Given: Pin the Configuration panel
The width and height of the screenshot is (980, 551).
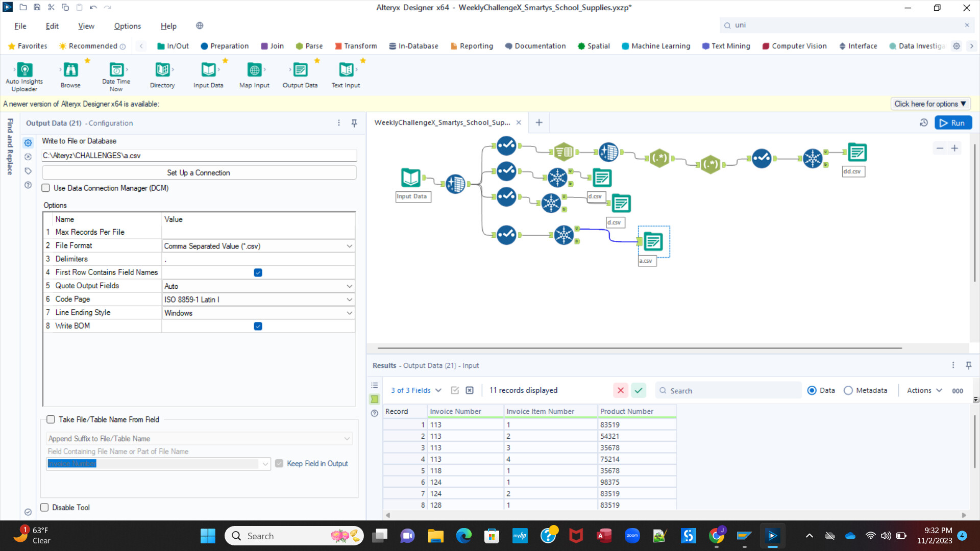Looking at the screenshot, I should [x=354, y=123].
